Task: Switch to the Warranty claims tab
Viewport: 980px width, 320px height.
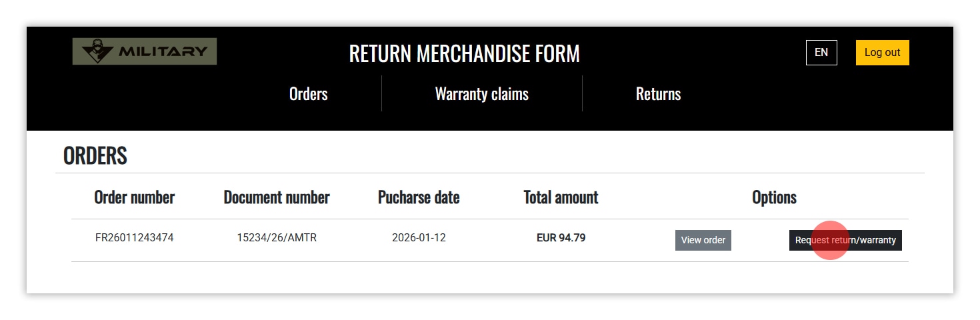Action: coord(481,94)
